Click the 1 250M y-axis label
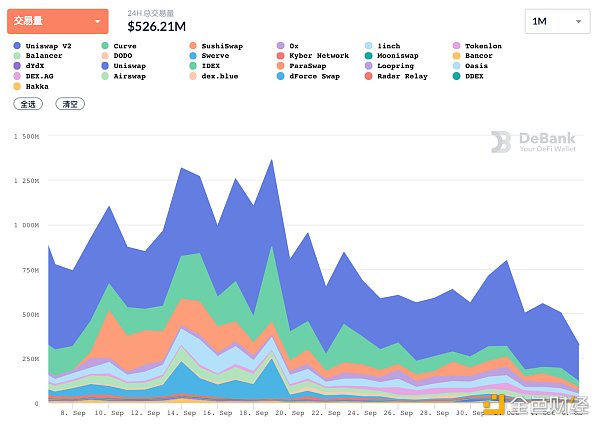Viewport: 600px width, 426px height. pyautogui.click(x=26, y=180)
